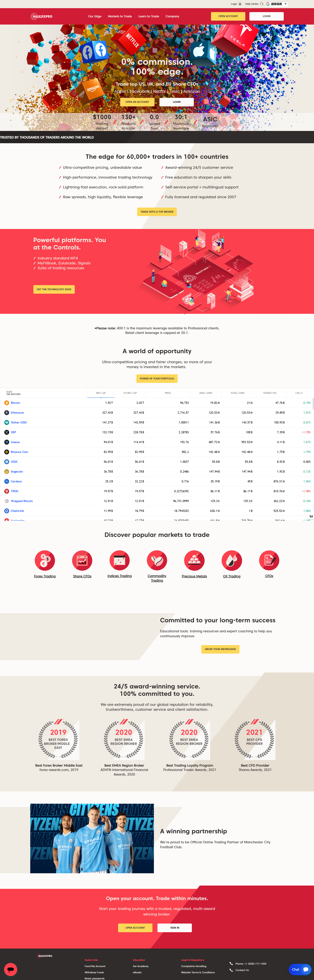
Task: Sort table by AVAIL COINS column
Action: [206, 393]
